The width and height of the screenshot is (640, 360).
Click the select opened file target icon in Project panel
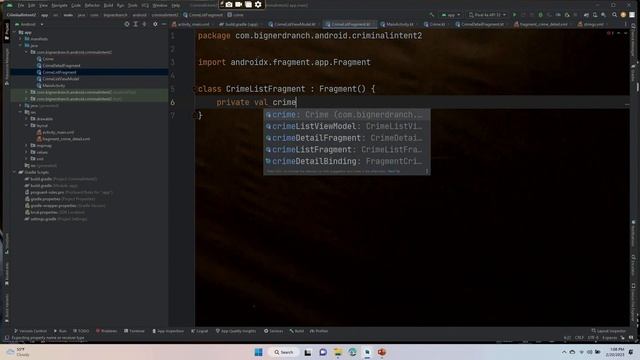click(x=127, y=24)
